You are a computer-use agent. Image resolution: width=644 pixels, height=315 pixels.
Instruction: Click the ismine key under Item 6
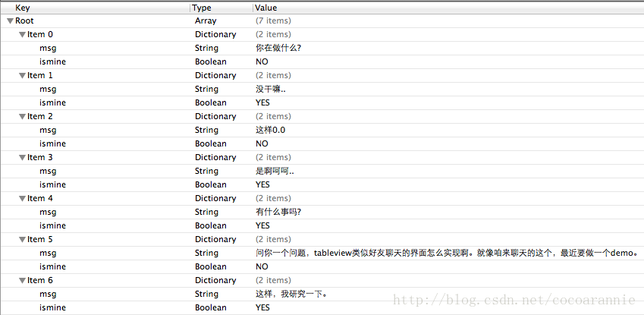(x=52, y=307)
